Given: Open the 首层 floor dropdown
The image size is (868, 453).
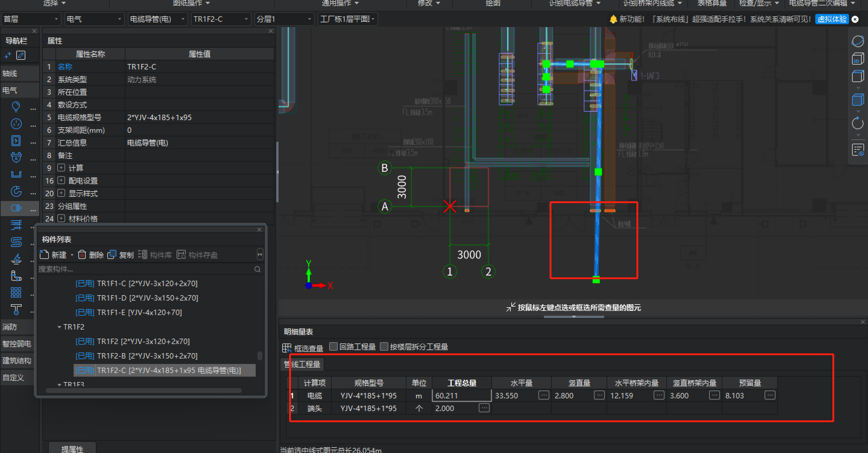Looking at the screenshot, I should [31, 19].
